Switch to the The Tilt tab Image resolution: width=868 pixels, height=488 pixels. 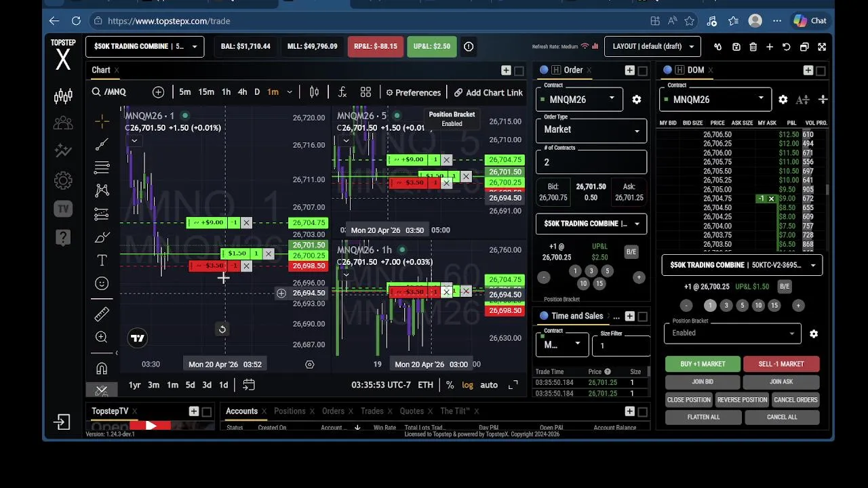455,411
